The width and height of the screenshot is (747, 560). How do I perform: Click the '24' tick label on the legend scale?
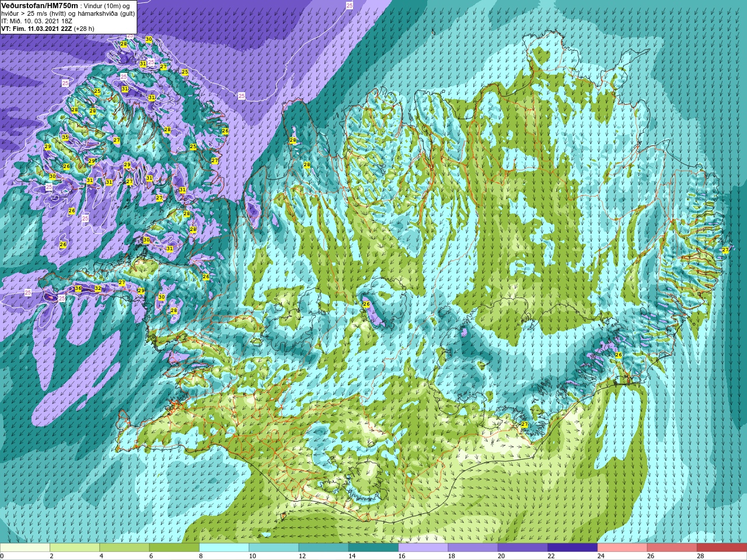601,556
